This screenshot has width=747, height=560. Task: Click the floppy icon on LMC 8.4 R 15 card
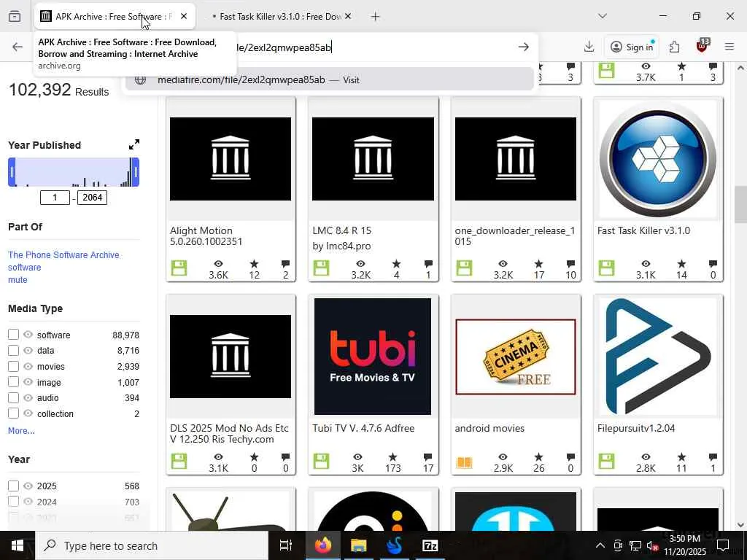click(x=322, y=268)
